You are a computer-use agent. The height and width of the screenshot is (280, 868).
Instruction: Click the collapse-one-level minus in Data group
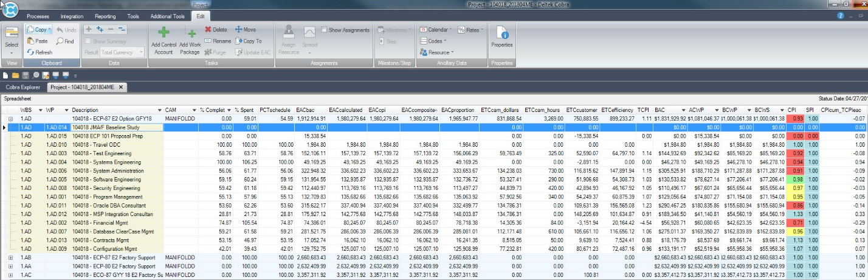[111, 29]
